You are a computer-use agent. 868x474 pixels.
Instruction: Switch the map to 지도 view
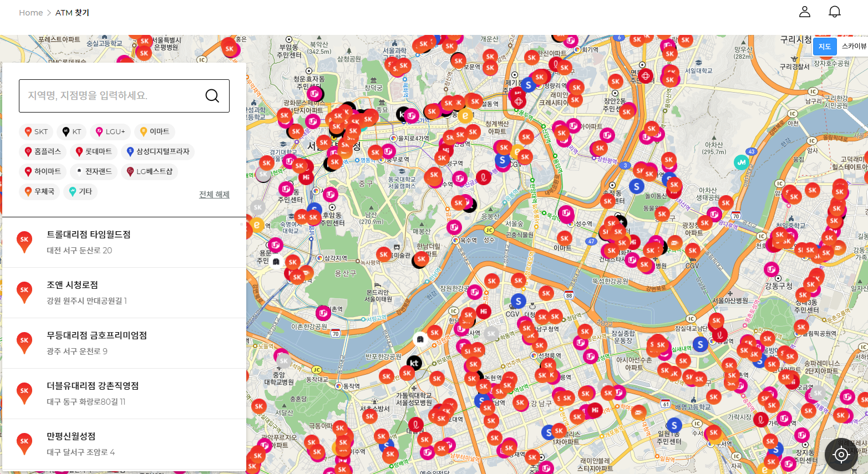825,47
